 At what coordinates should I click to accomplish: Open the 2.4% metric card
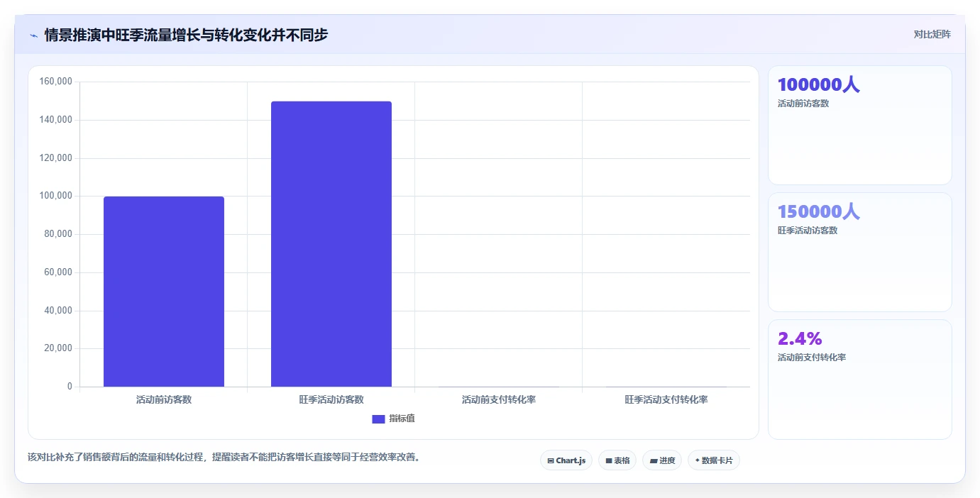point(860,380)
